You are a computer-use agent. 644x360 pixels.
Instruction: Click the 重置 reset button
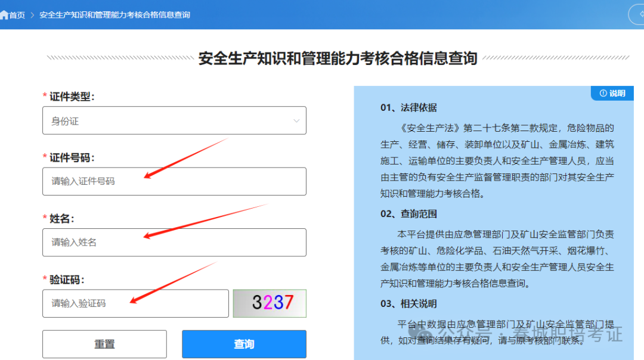pos(104,344)
